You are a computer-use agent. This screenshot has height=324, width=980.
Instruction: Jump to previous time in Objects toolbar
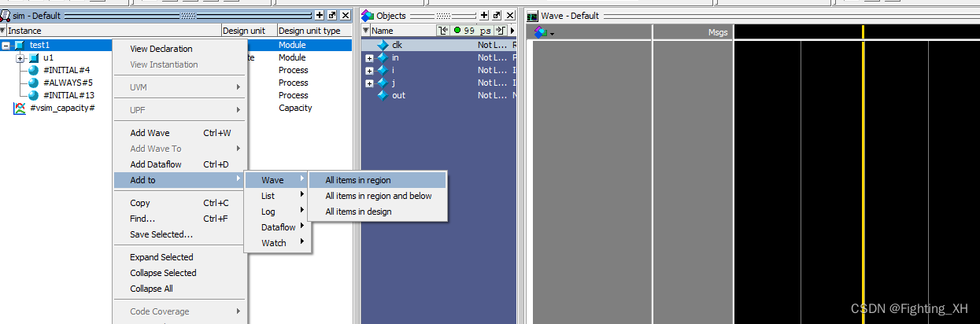[443, 30]
